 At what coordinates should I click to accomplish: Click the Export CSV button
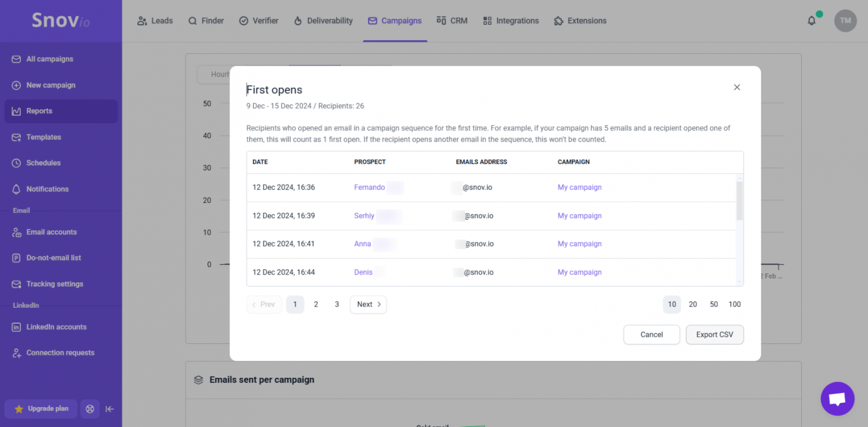point(715,335)
